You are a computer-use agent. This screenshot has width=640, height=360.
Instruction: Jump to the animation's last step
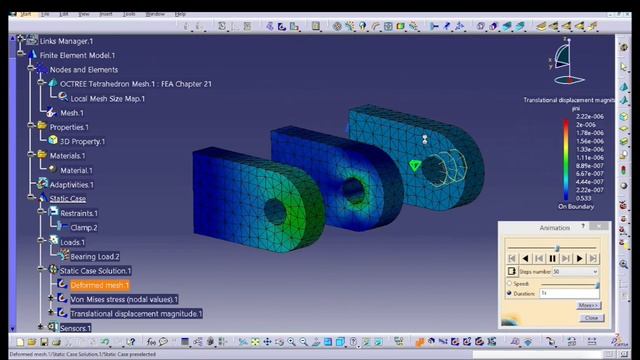pyautogui.click(x=593, y=258)
